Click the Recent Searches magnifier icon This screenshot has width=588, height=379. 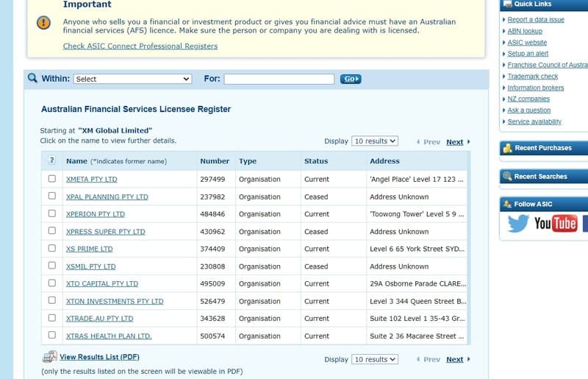point(507,176)
